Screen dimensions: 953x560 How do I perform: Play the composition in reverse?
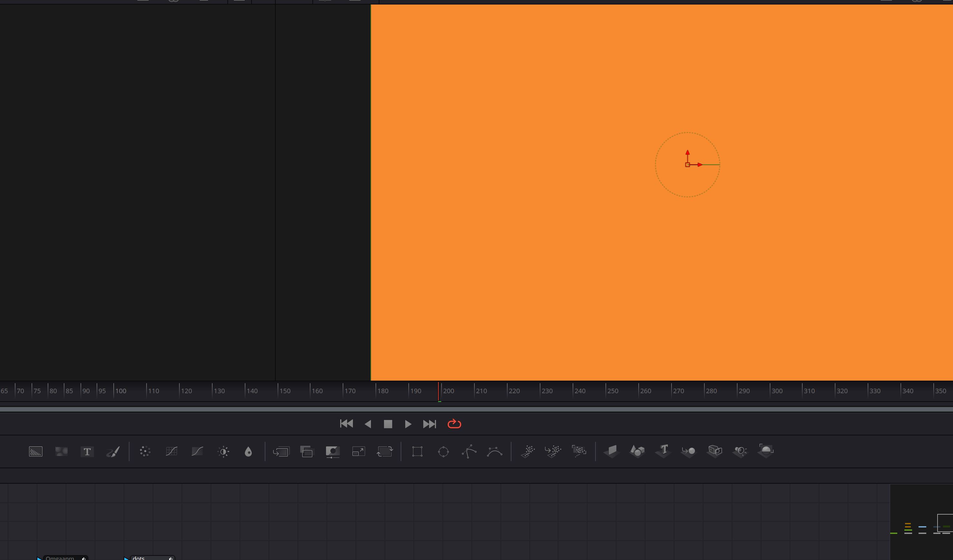click(367, 424)
